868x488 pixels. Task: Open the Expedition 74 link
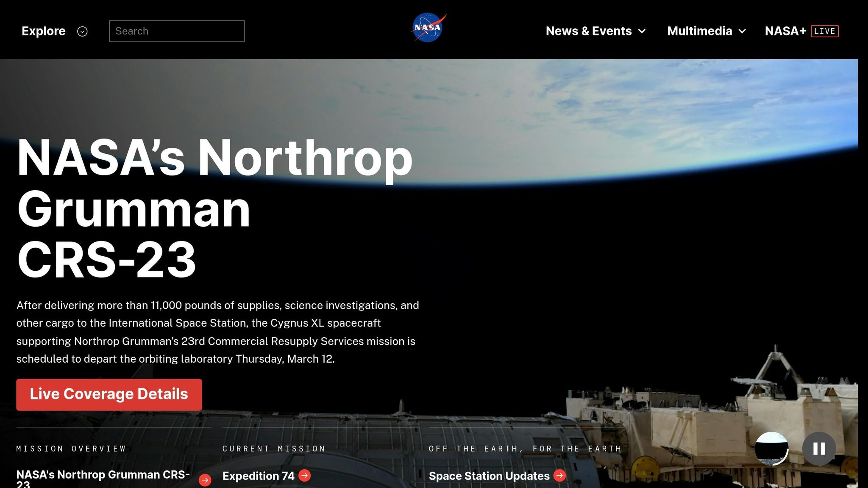tap(259, 476)
